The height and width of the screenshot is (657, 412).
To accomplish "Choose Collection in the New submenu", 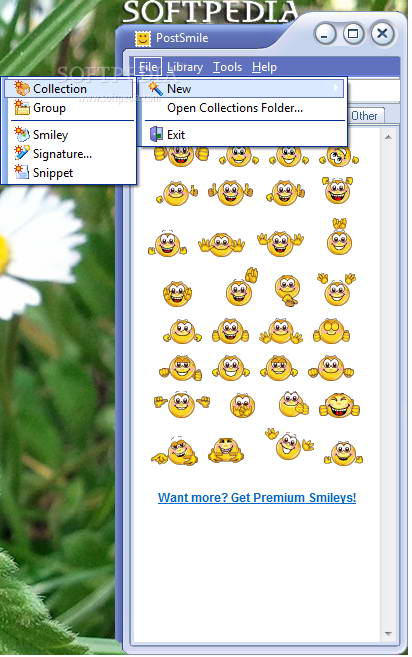I will (x=68, y=89).
